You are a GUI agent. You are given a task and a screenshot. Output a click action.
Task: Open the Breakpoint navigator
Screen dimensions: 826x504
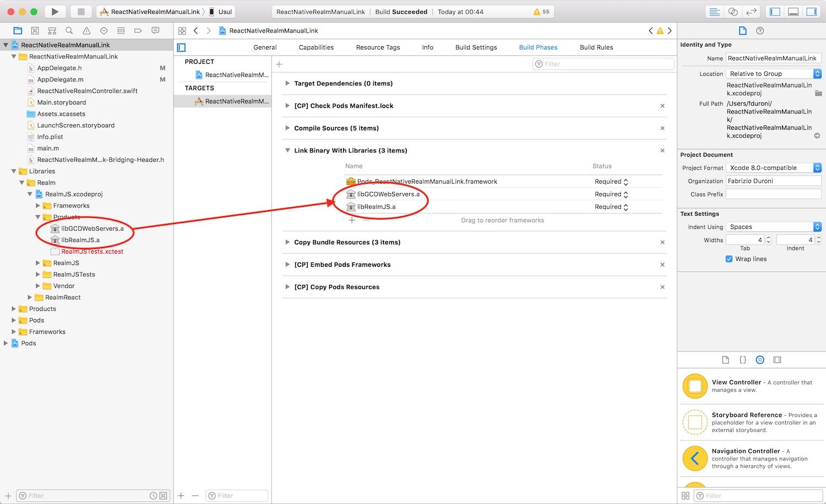pyautogui.click(x=138, y=31)
